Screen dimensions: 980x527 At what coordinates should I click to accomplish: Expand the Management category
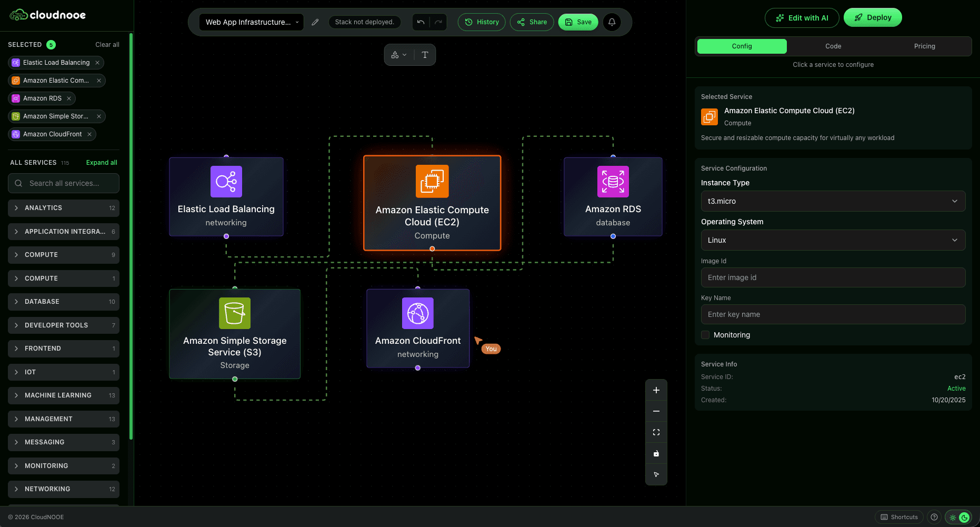click(64, 419)
